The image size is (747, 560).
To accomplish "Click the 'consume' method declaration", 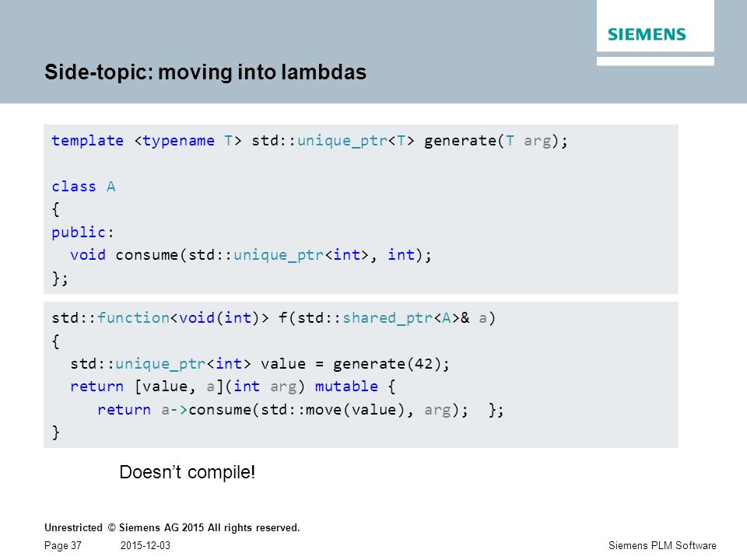I will [x=251, y=255].
